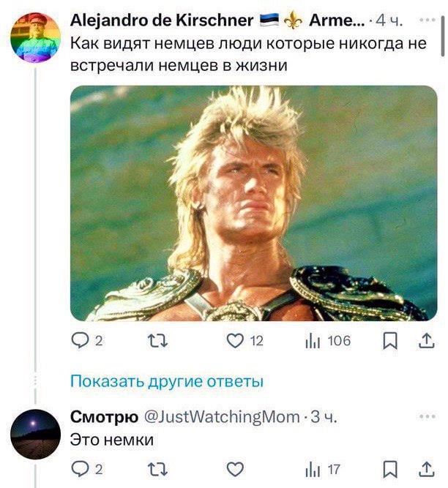The width and height of the screenshot is (448, 488).
Task: Open the blond warrior image
Action: tap(254, 203)
